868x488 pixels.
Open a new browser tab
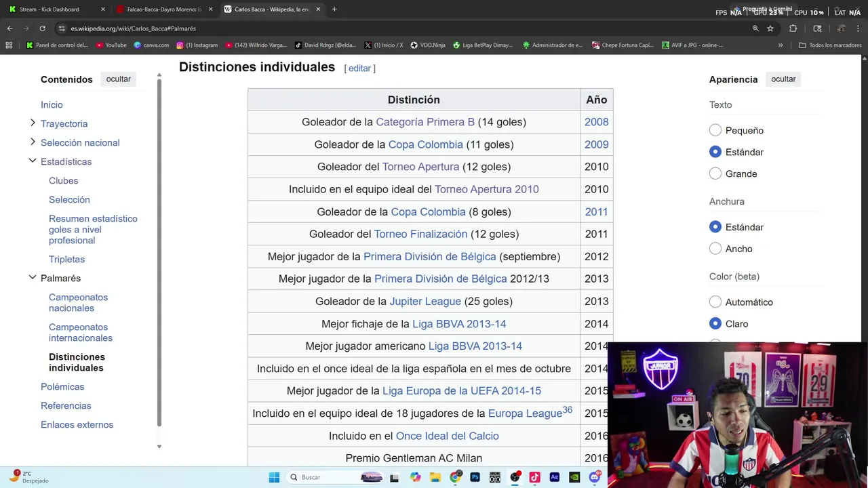[x=334, y=9]
